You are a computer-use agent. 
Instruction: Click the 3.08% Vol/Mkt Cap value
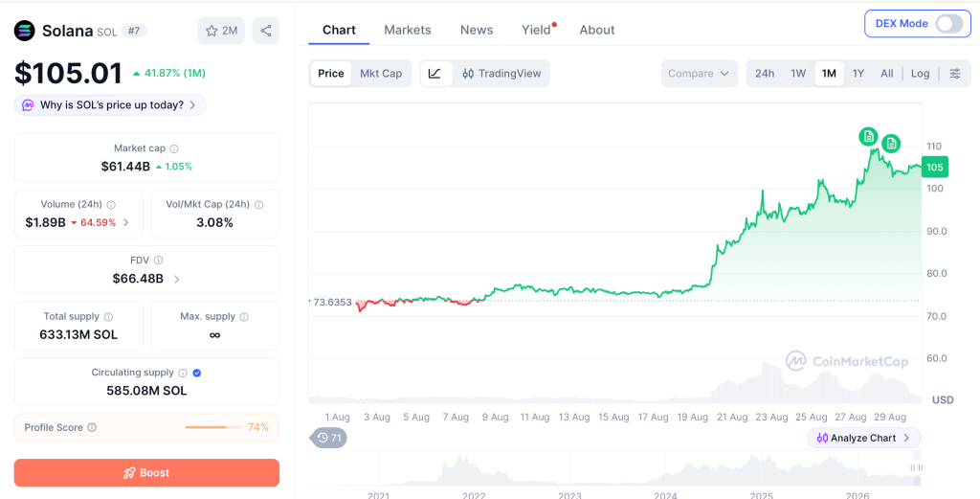point(215,222)
